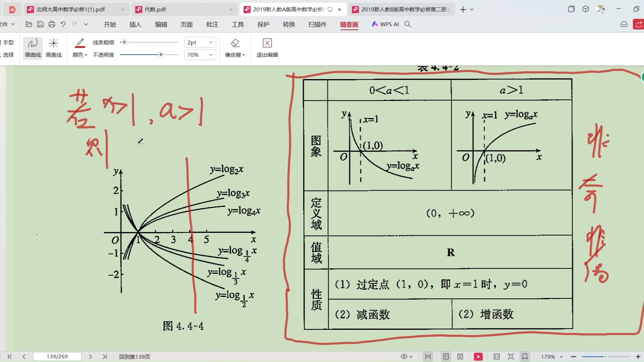Viewport: 644px width, 362px height.
Task: Launch WPS AI assistant
Action: (385, 24)
